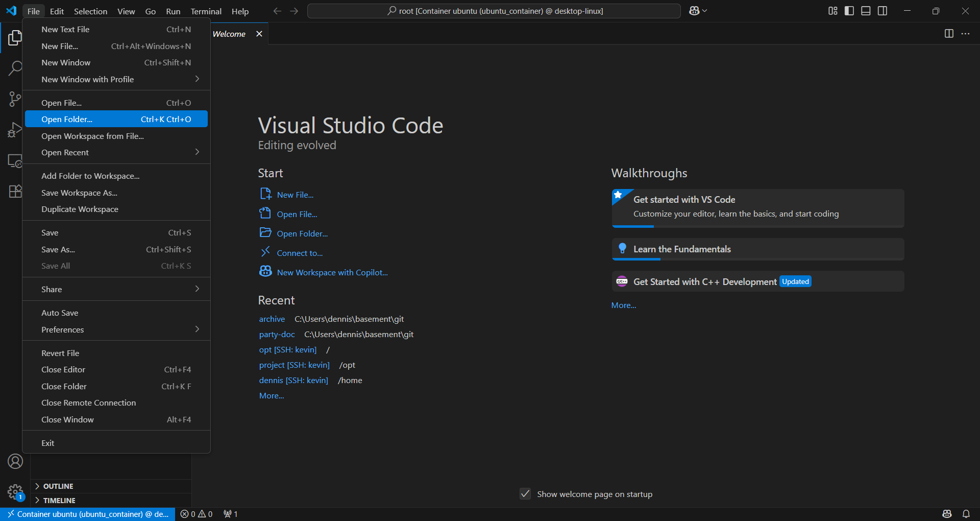The image size is (980, 521).
Task: Expand the TIMELINE section
Action: tap(59, 500)
